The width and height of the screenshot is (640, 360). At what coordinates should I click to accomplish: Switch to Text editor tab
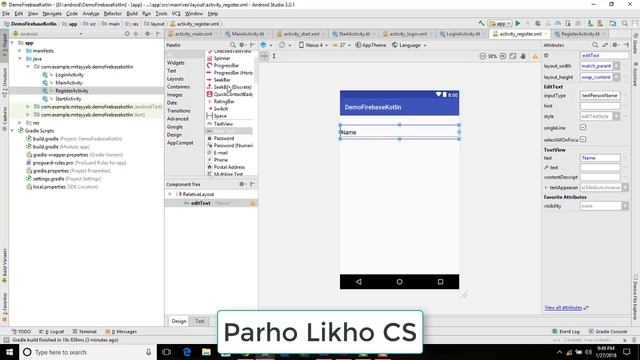coord(199,321)
